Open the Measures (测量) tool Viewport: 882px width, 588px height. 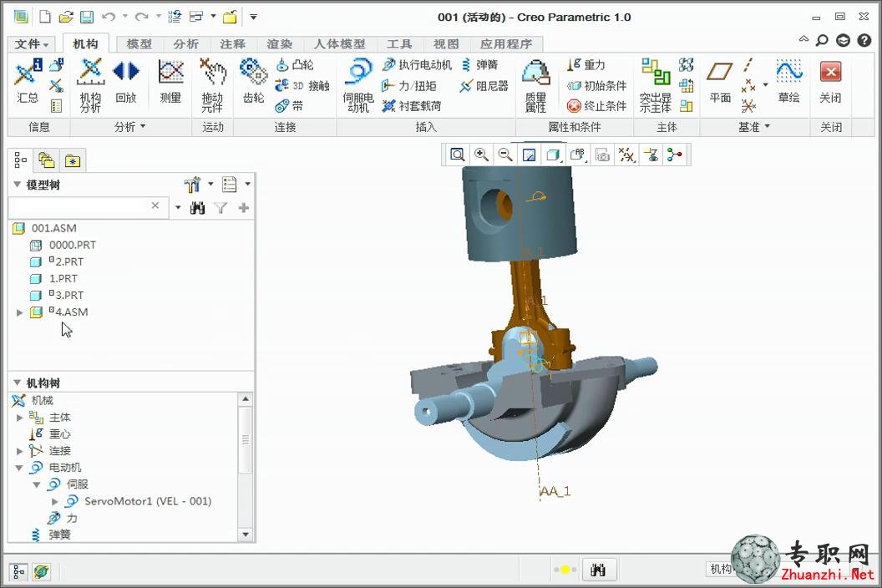[x=170, y=82]
